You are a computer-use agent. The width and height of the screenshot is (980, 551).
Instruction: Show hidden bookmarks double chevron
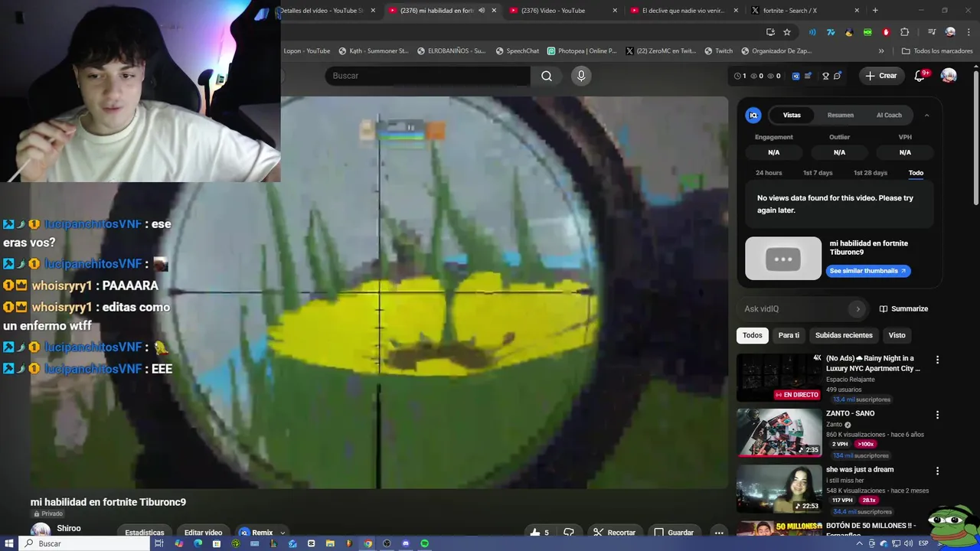point(881,51)
